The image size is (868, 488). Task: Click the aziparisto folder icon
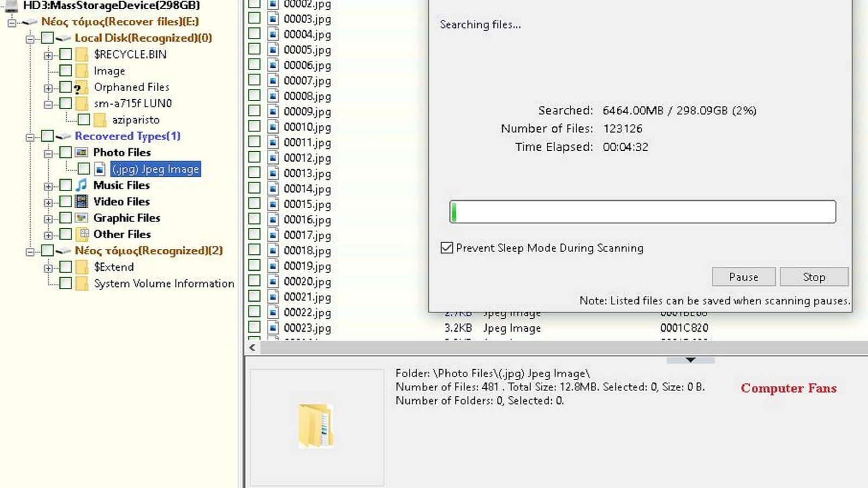[100, 120]
